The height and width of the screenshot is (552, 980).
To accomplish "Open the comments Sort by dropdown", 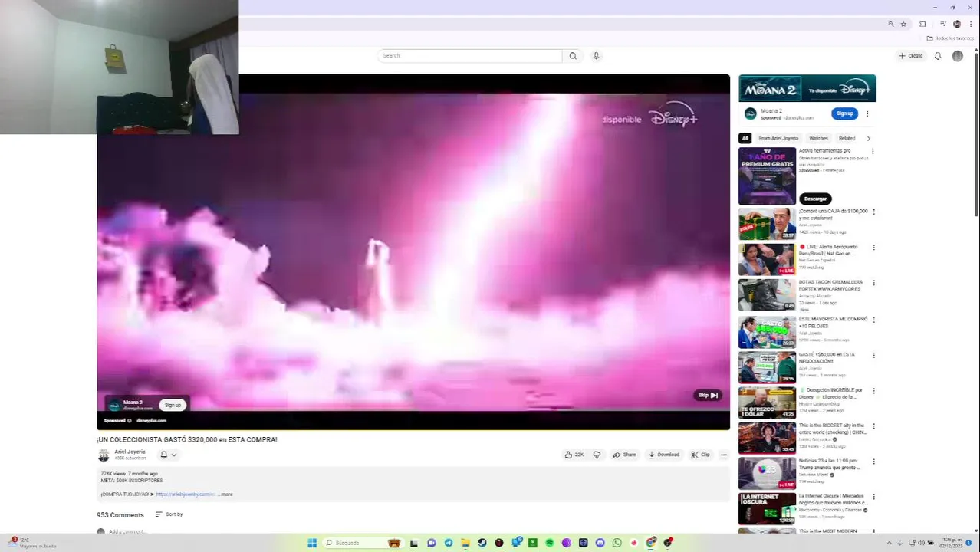I will (x=169, y=514).
